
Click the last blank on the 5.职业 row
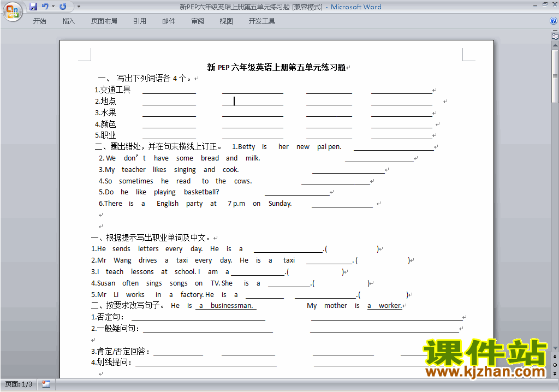402,135
